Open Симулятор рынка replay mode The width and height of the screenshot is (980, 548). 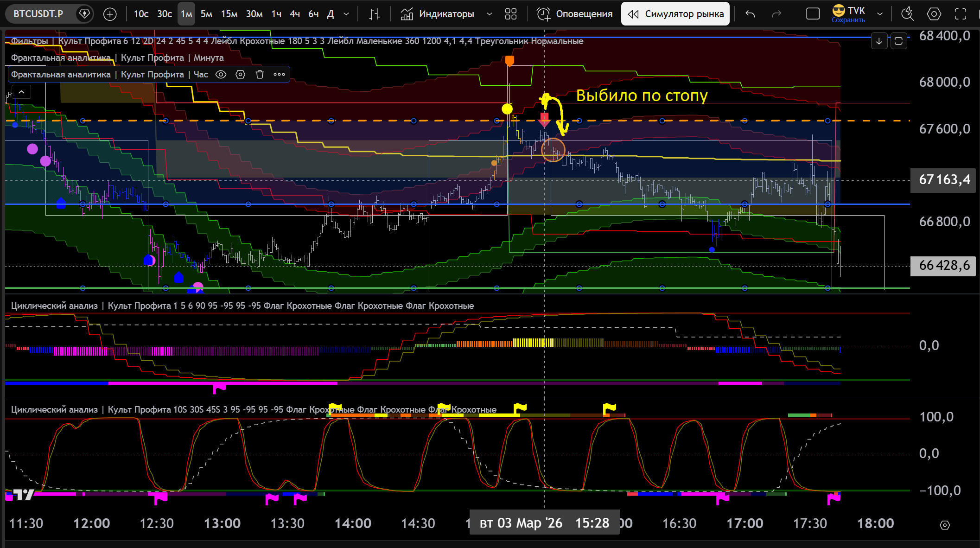click(x=675, y=14)
